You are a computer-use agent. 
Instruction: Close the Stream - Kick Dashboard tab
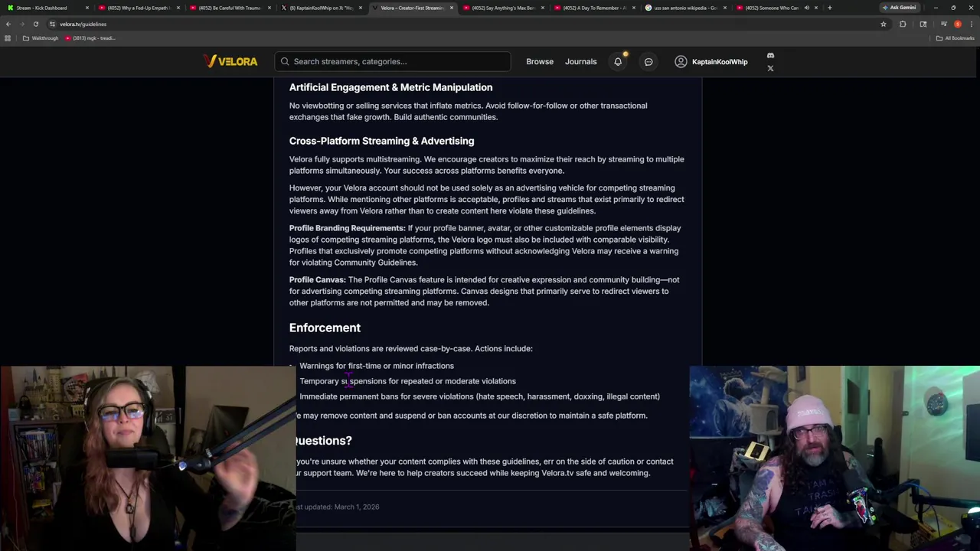87,8
